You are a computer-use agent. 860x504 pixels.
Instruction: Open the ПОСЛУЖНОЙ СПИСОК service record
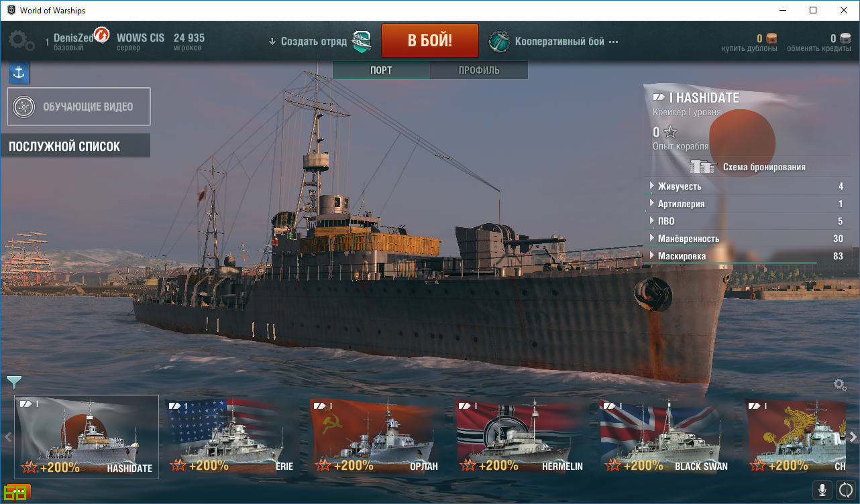pyautogui.click(x=75, y=146)
